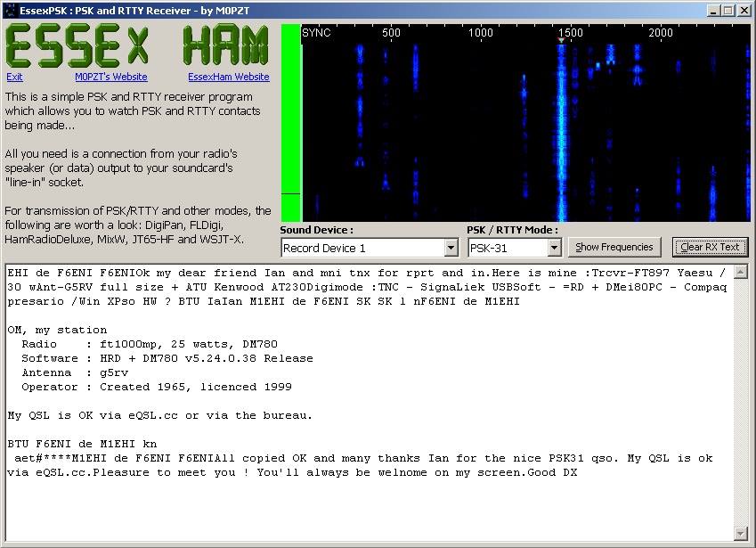Click the Show Frequencies button
756x548 pixels.
pos(614,247)
